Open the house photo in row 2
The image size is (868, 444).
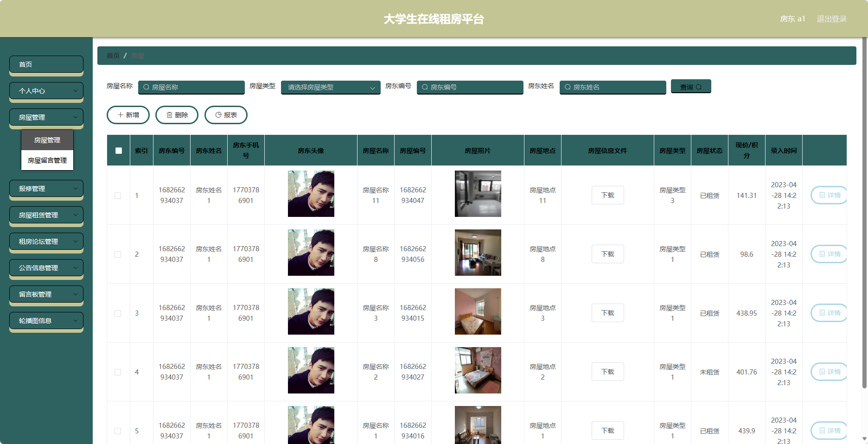tap(478, 253)
